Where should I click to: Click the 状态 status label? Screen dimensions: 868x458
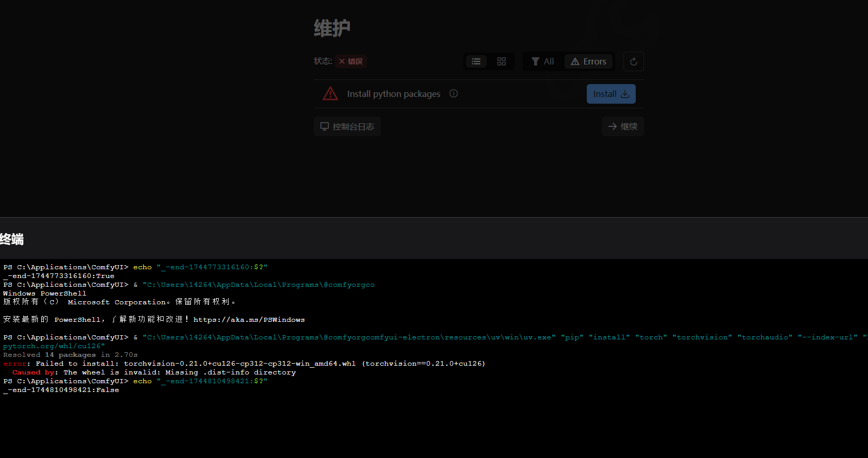coord(323,61)
